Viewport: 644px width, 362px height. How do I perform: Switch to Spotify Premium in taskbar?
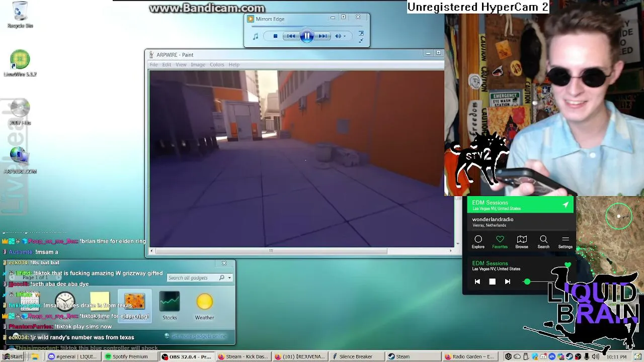[129, 356]
